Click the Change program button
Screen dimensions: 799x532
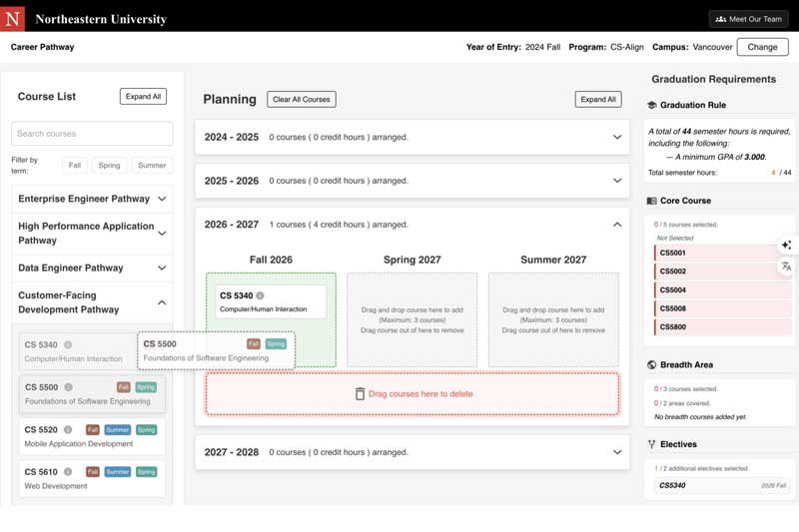pos(762,47)
